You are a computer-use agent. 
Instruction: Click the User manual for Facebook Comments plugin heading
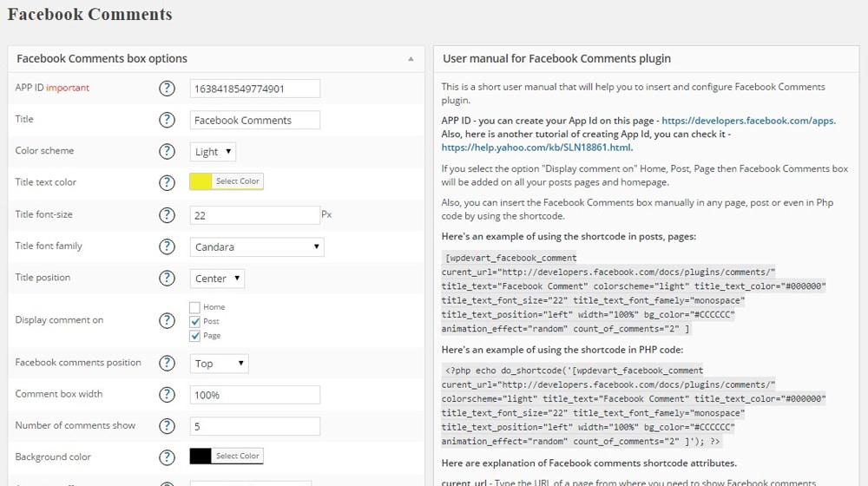(x=557, y=59)
